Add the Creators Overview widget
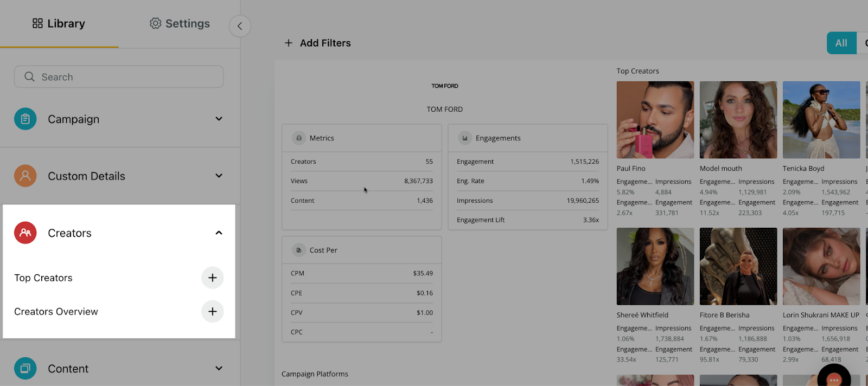Viewport: 868px width, 386px height. pyautogui.click(x=213, y=311)
